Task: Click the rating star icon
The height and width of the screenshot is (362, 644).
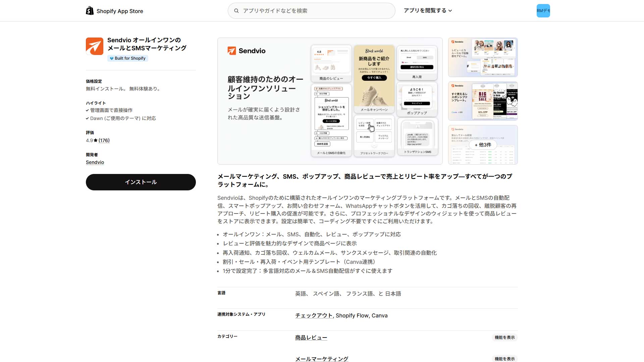Action: coord(96,140)
